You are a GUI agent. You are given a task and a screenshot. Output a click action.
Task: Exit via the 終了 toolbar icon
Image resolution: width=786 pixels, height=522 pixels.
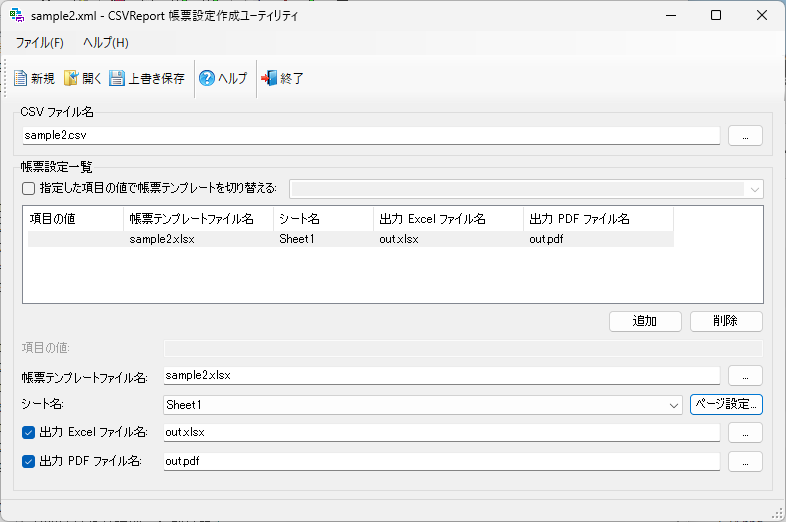269,78
